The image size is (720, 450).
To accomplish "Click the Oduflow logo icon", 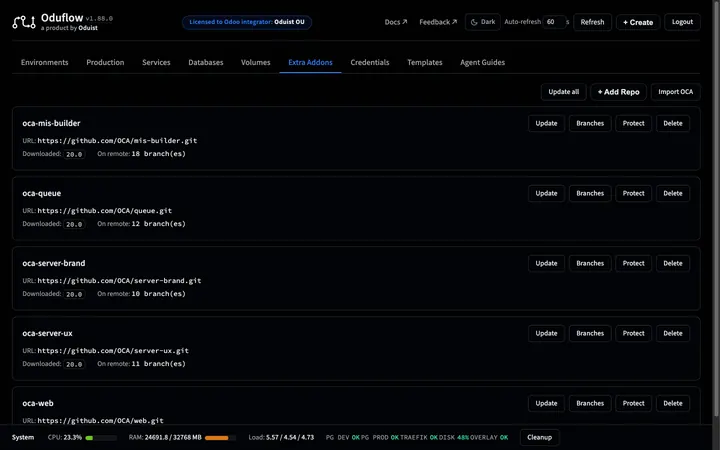I will pyautogui.click(x=23, y=22).
